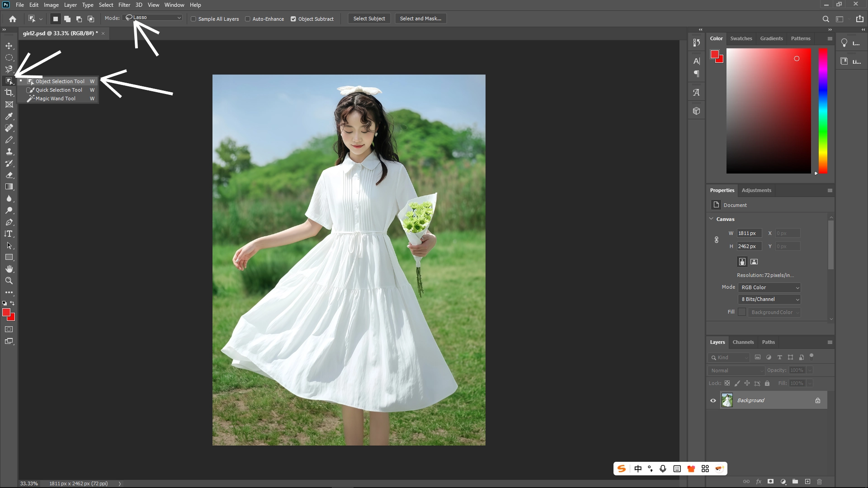This screenshot has height=488, width=868.
Task: Open the layer style fx menu
Action: tap(759, 482)
